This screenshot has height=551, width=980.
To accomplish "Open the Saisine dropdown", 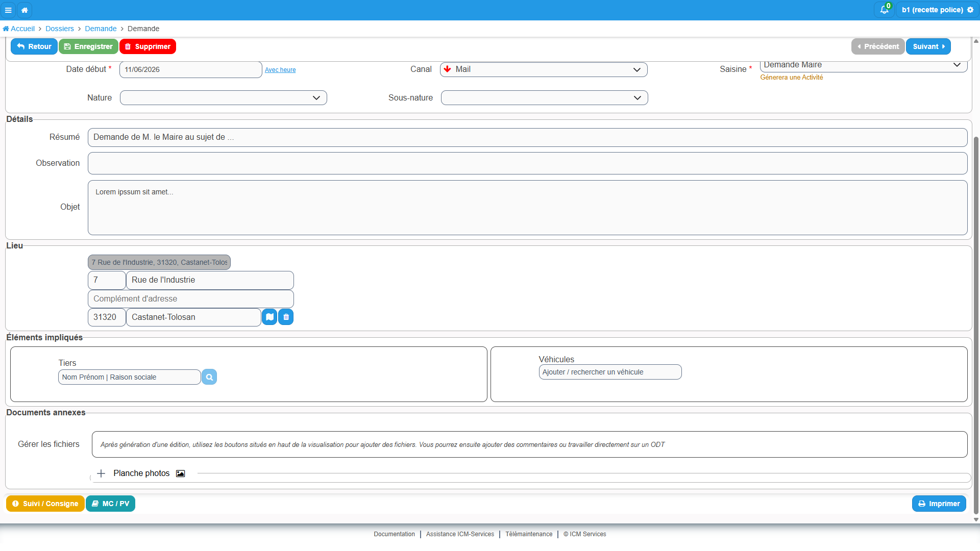I will pyautogui.click(x=864, y=66).
